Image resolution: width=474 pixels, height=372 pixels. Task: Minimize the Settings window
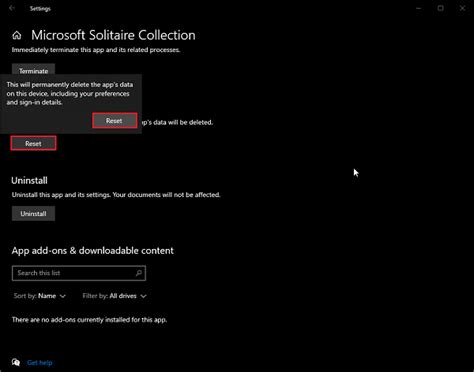[x=419, y=8]
